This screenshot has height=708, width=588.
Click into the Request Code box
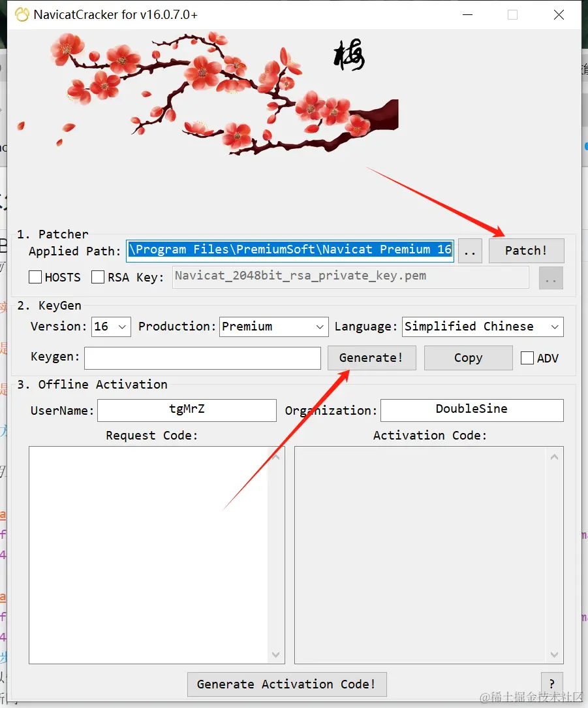tap(157, 555)
